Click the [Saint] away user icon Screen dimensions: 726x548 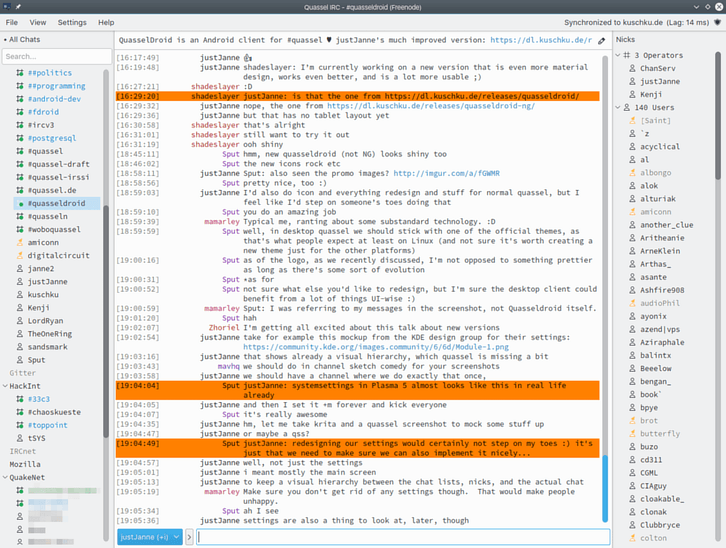pos(632,120)
